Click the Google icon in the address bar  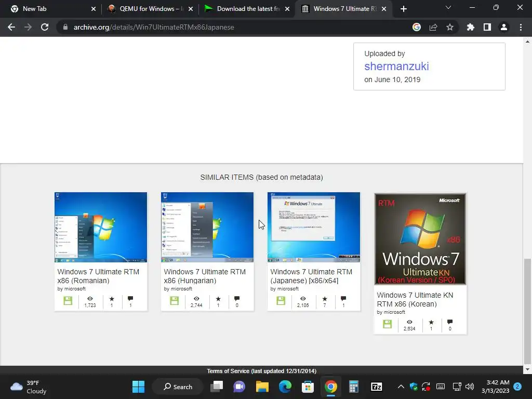(x=417, y=27)
